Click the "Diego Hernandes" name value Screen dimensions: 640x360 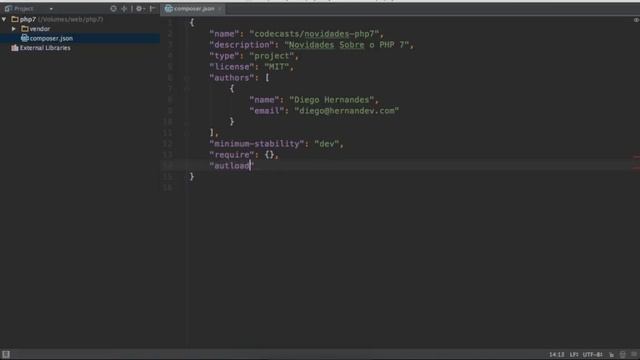click(x=331, y=100)
